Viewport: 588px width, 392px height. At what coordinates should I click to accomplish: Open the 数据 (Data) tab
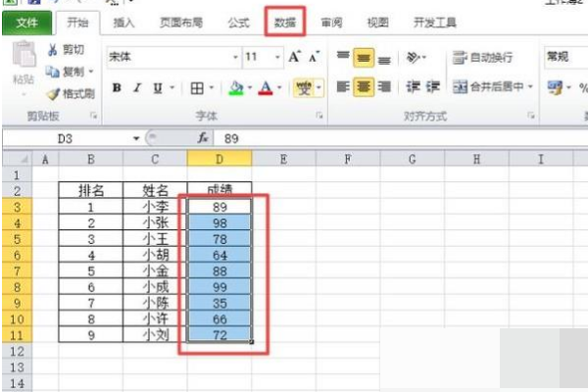(x=285, y=23)
